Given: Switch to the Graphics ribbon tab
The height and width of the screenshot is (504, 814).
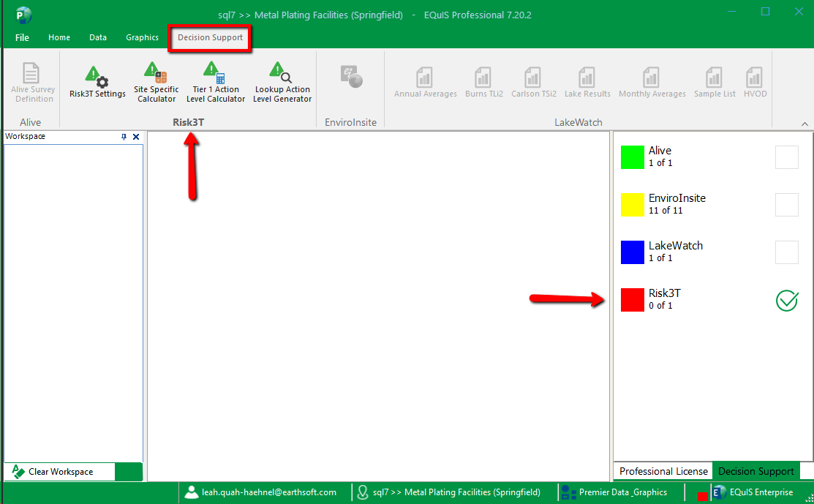Looking at the screenshot, I should [142, 37].
